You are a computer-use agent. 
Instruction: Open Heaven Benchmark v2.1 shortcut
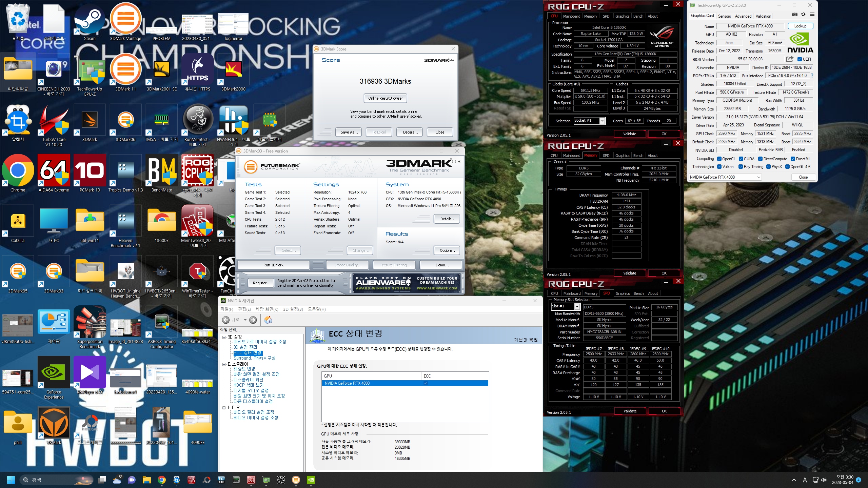pos(125,227)
